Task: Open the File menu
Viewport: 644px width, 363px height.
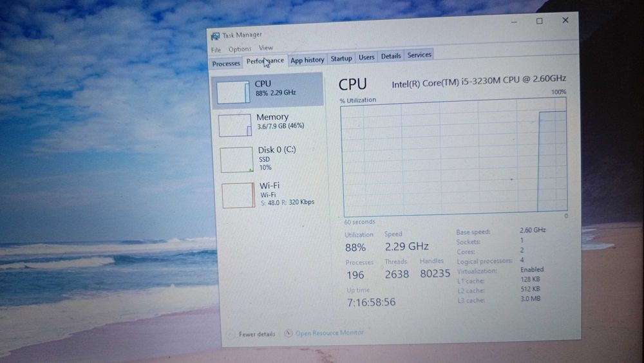Action: point(216,50)
